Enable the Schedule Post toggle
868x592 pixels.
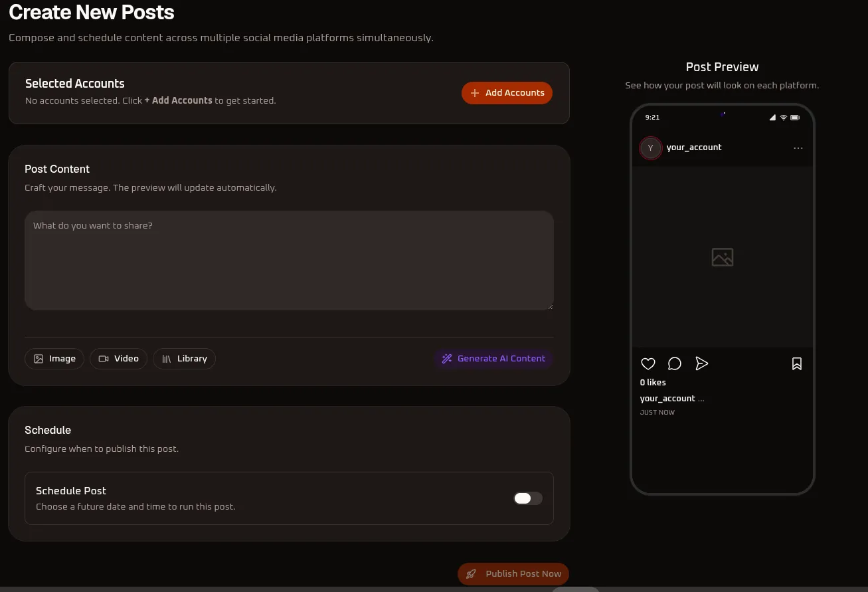pyautogui.click(x=528, y=498)
